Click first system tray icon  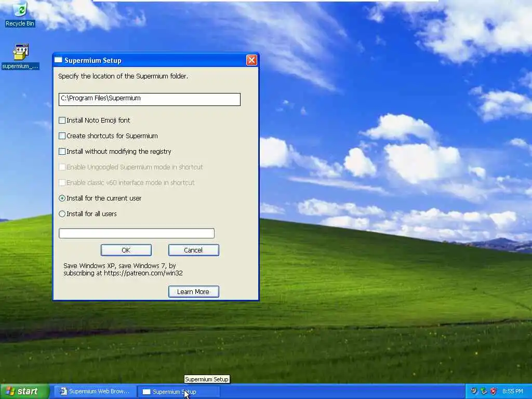[474, 391]
